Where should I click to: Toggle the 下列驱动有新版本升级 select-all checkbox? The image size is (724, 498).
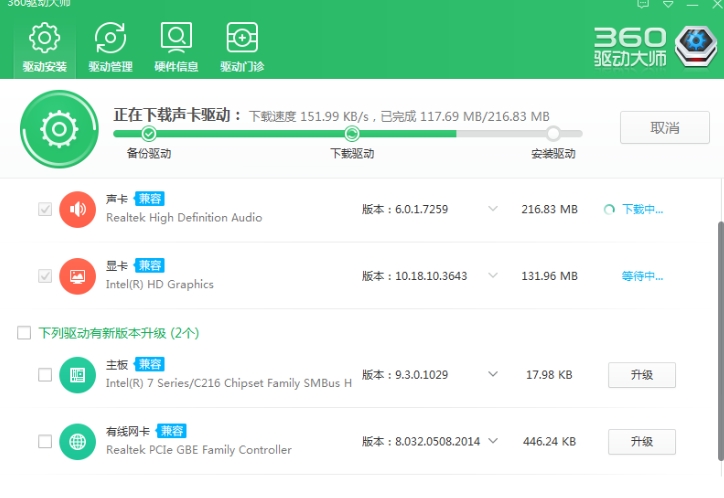coord(24,333)
